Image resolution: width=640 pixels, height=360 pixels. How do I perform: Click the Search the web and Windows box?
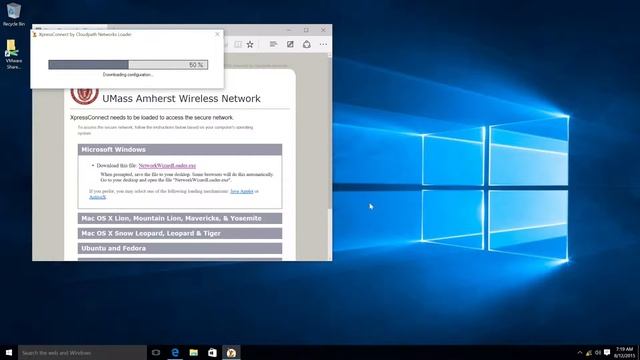pyautogui.click(x=82, y=353)
